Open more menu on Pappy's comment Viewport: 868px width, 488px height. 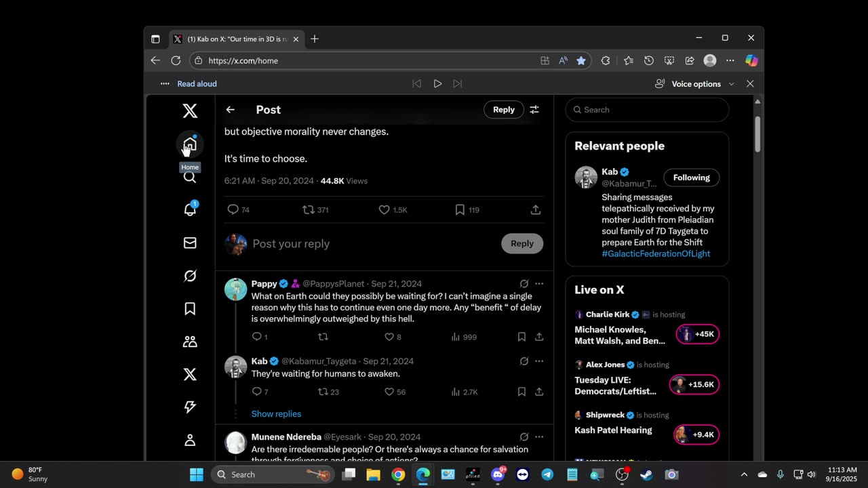[x=539, y=284]
